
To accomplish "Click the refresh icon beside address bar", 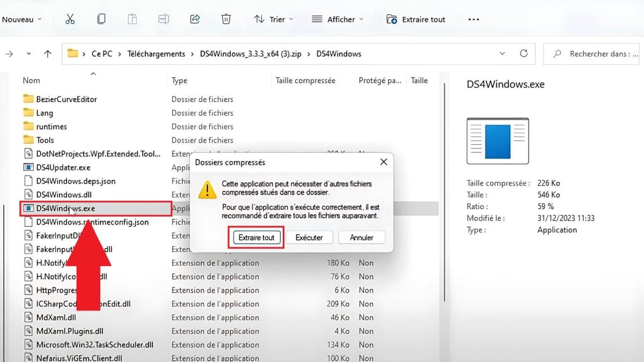I will (x=524, y=54).
